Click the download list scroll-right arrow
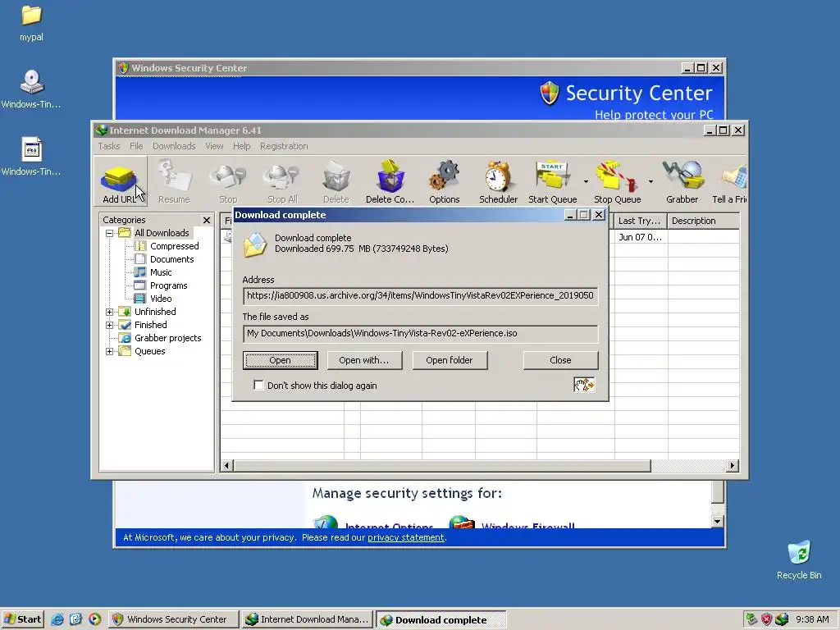This screenshot has height=630, width=840. pyautogui.click(x=733, y=466)
